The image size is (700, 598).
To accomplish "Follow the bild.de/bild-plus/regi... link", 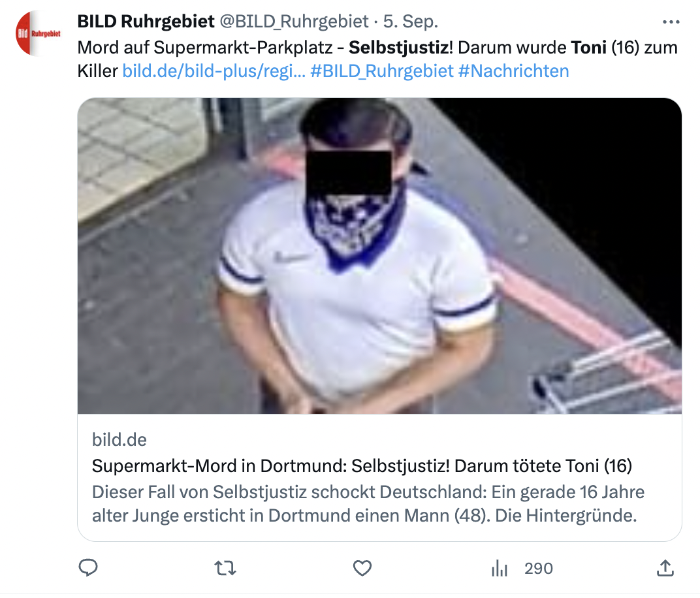I will click(214, 71).
